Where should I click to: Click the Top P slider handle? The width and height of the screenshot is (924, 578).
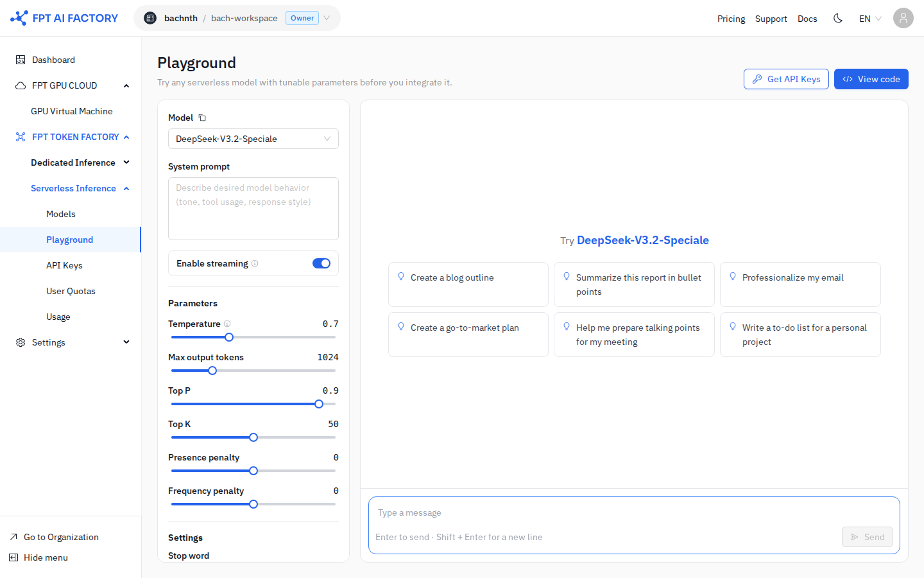[319, 404]
